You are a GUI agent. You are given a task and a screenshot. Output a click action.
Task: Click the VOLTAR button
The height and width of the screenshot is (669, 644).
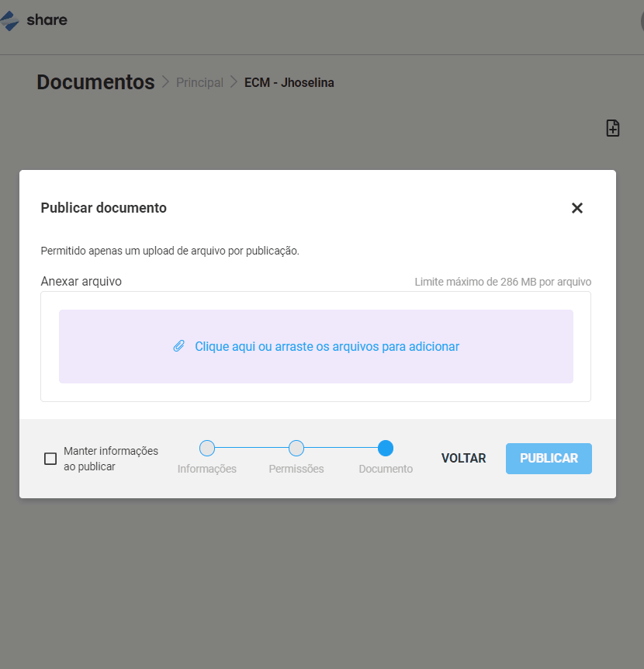click(463, 458)
